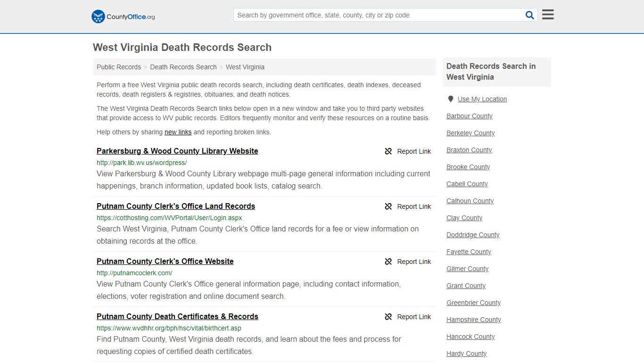Select Grant County
644x362 pixels.
[x=466, y=286]
